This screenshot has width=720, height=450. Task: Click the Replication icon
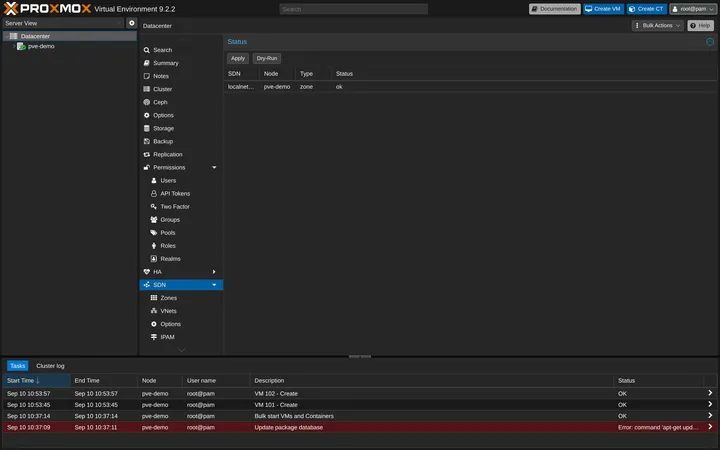146,154
